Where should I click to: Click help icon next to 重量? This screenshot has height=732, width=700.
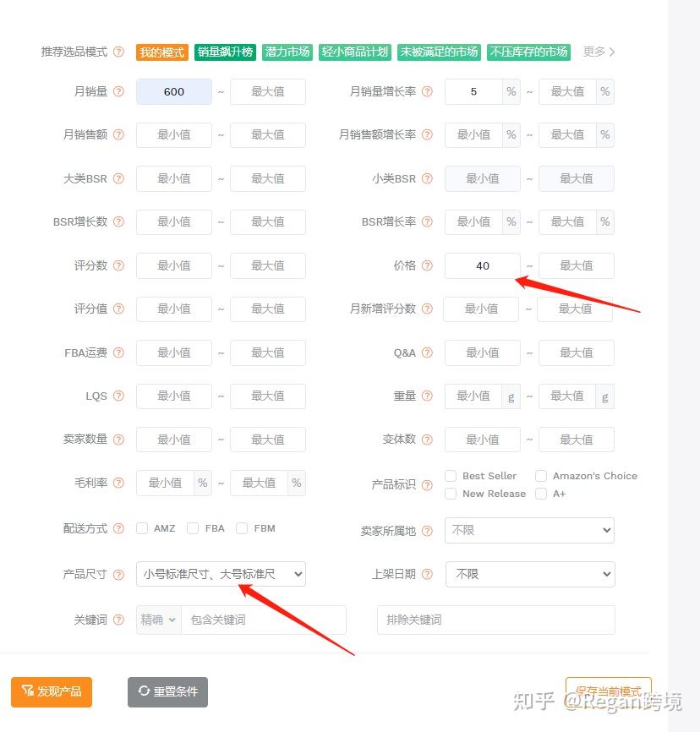click(427, 396)
